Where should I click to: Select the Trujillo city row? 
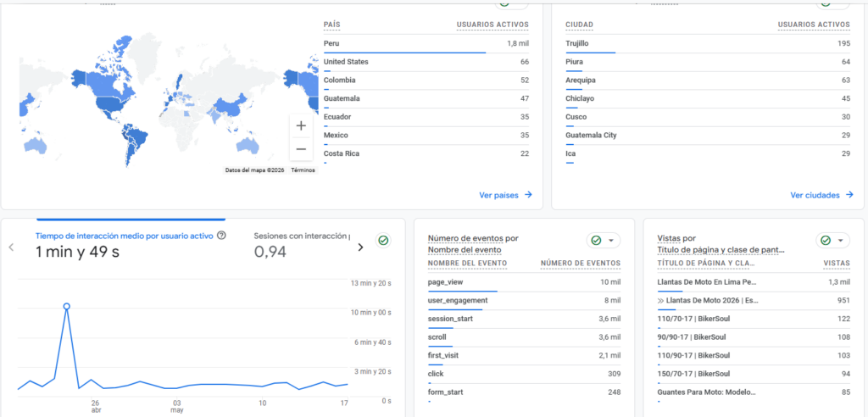point(708,43)
